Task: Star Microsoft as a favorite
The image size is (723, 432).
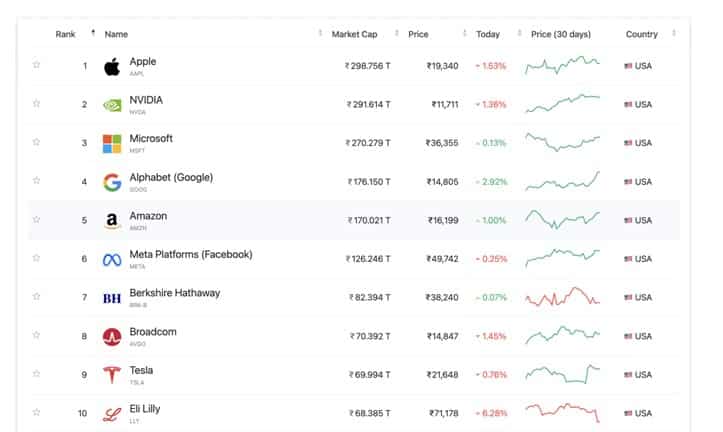Action: click(x=36, y=142)
